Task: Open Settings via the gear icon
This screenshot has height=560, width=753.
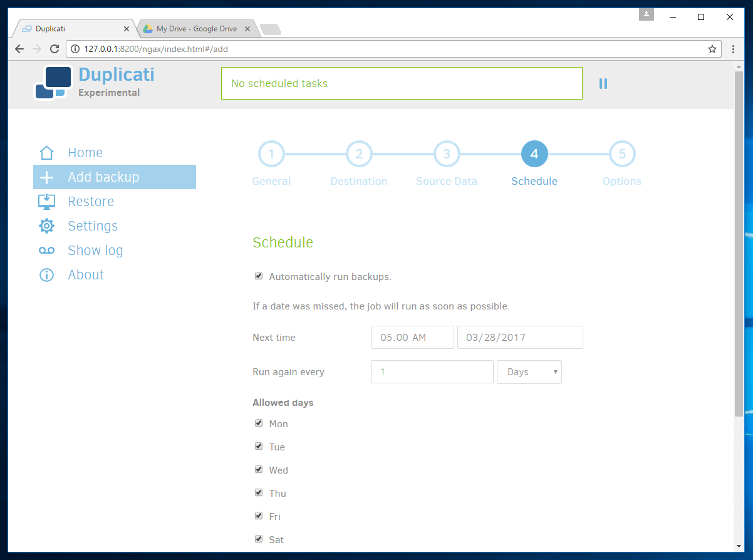Action: coord(46,226)
